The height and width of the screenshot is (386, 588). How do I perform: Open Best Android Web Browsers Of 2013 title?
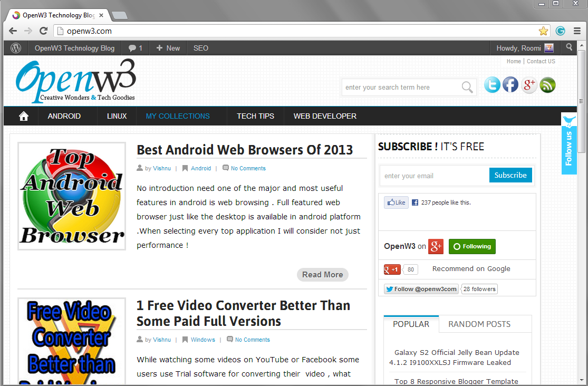click(x=245, y=150)
